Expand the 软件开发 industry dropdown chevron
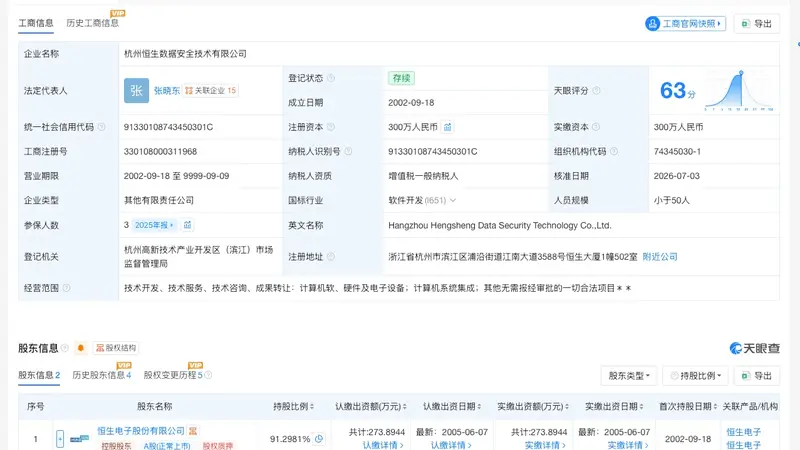The height and width of the screenshot is (450, 800). tap(453, 201)
